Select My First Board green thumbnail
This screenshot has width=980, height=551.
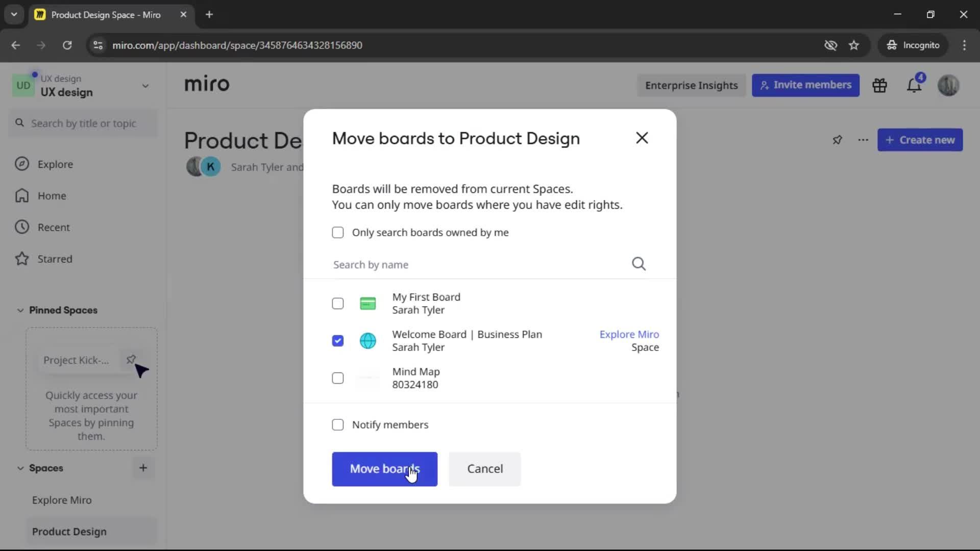(x=367, y=304)
